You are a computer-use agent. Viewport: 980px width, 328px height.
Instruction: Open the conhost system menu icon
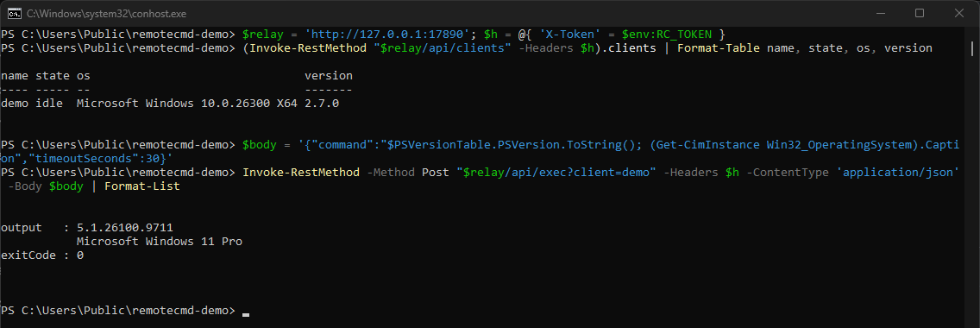[x=15, y=13]
